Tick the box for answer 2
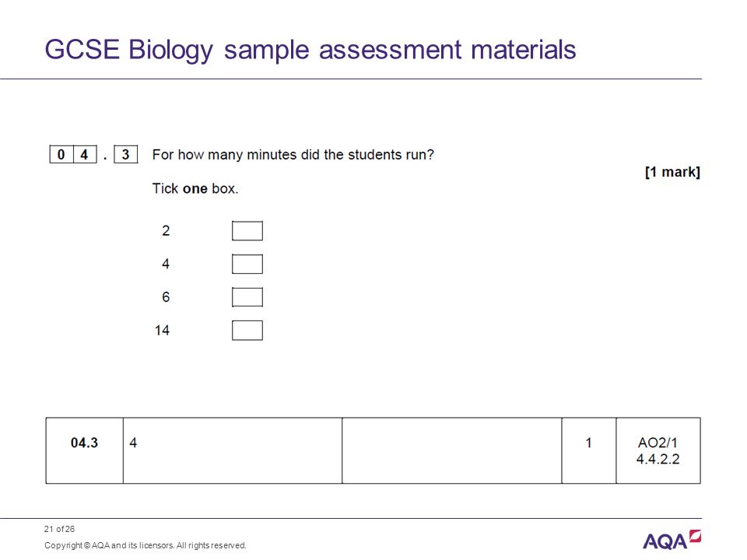 [x=247, y=231]
